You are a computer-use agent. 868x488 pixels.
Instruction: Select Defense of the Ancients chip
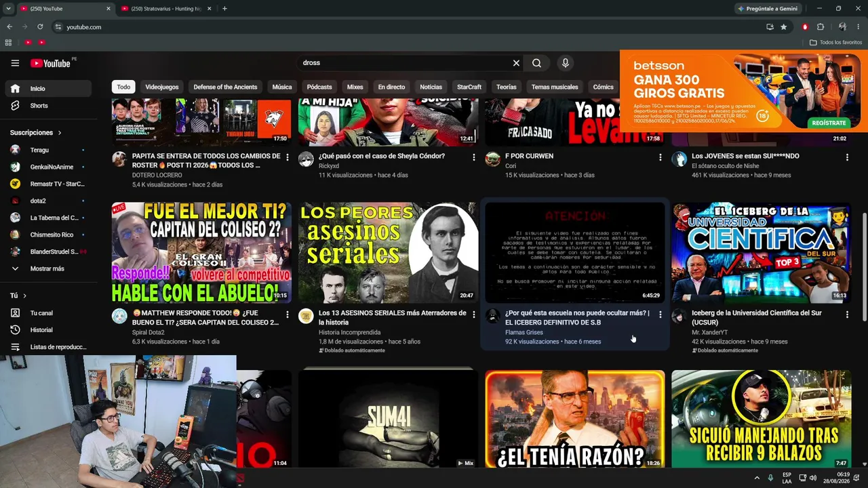[x=225, y=87]
